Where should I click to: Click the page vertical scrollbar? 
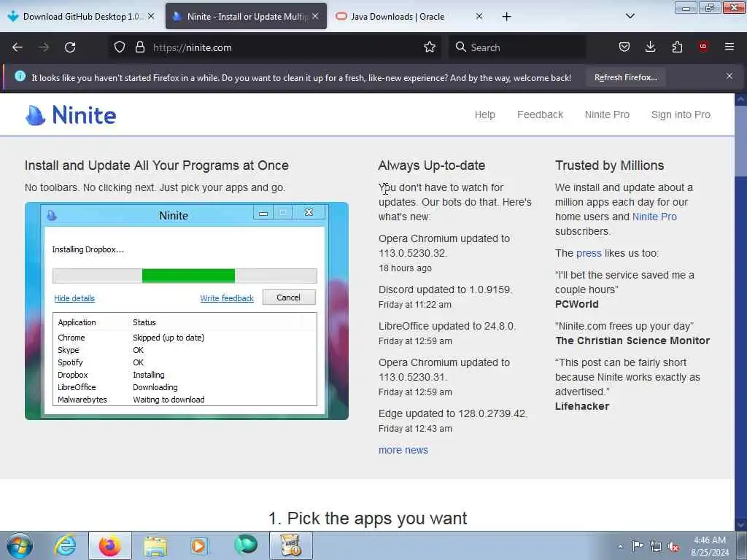(x=740, y=311)
